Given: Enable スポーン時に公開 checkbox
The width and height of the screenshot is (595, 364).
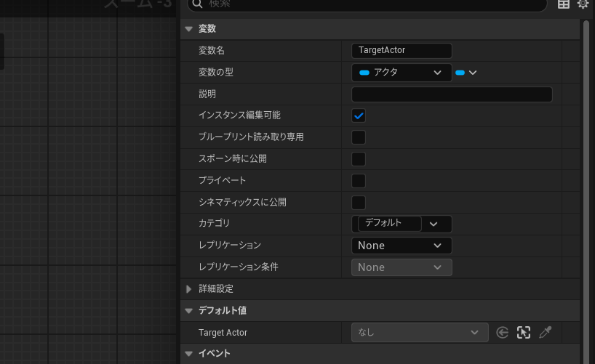Looking at the screenshot, I should pyautogui.click(x=359, y=159).
